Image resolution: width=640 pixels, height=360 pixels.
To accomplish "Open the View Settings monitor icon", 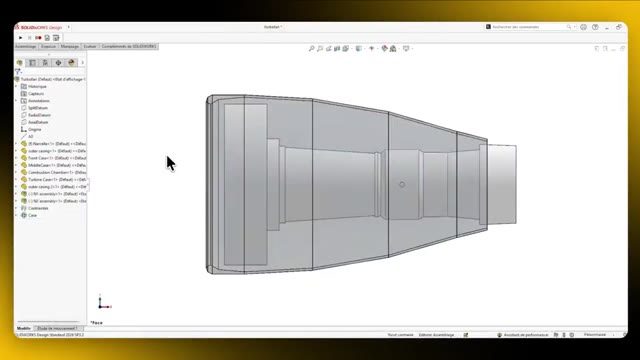I will pyautogui.click(x=406, y=49).
